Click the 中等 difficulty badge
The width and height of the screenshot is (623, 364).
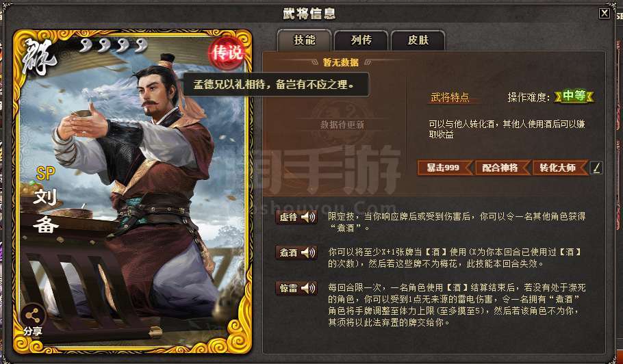[574, 96]
